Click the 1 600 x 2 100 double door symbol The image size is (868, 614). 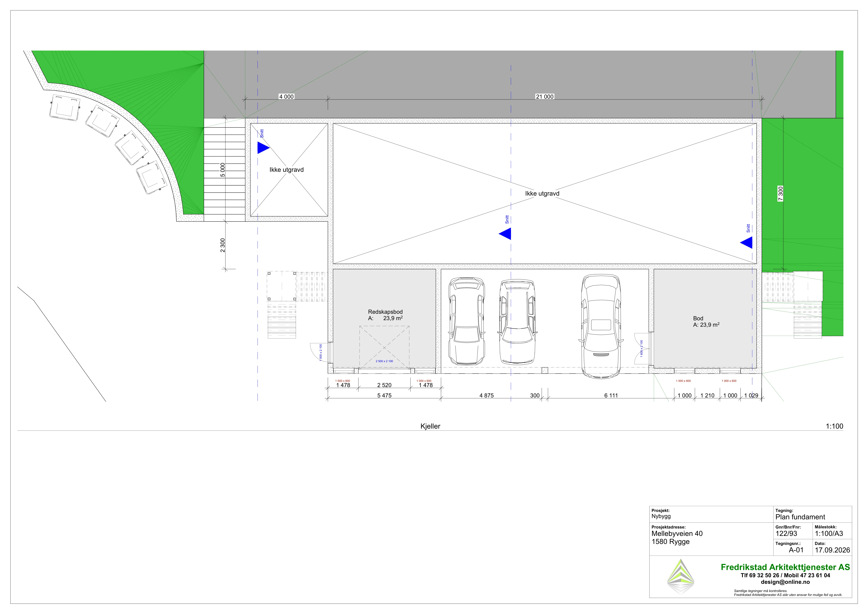point(643,348)
